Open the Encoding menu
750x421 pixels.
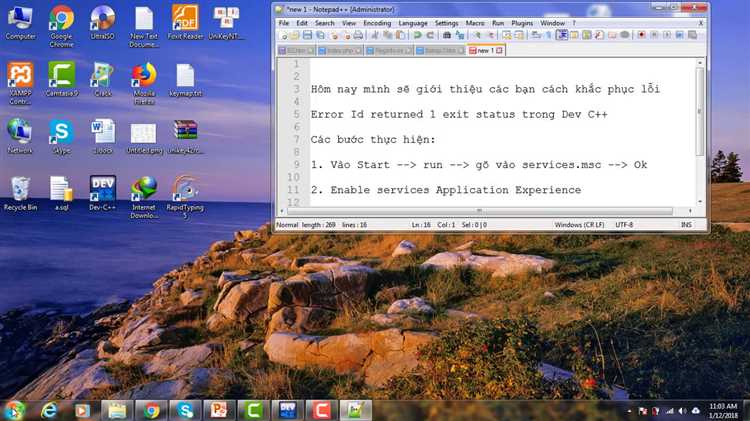point(377,23)
